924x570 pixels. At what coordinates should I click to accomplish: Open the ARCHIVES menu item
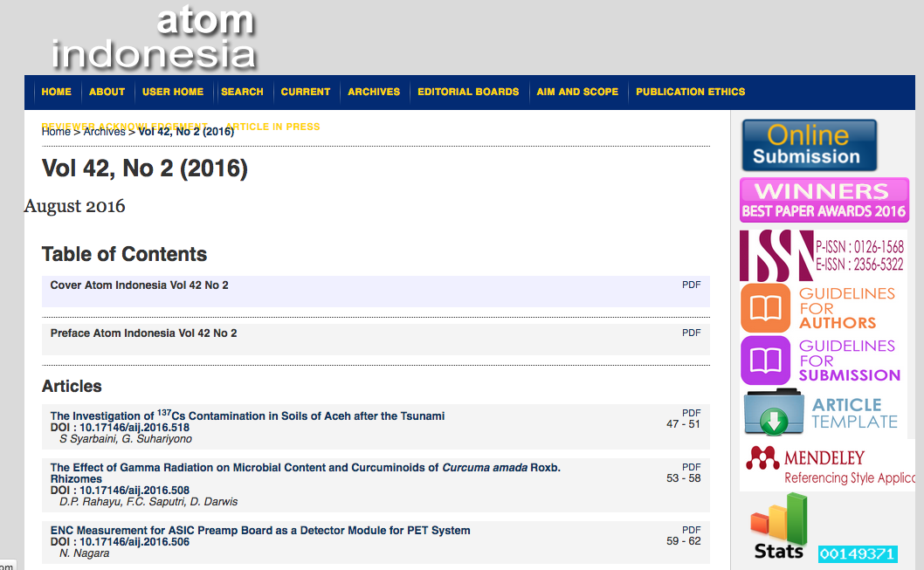click(374, 92)
